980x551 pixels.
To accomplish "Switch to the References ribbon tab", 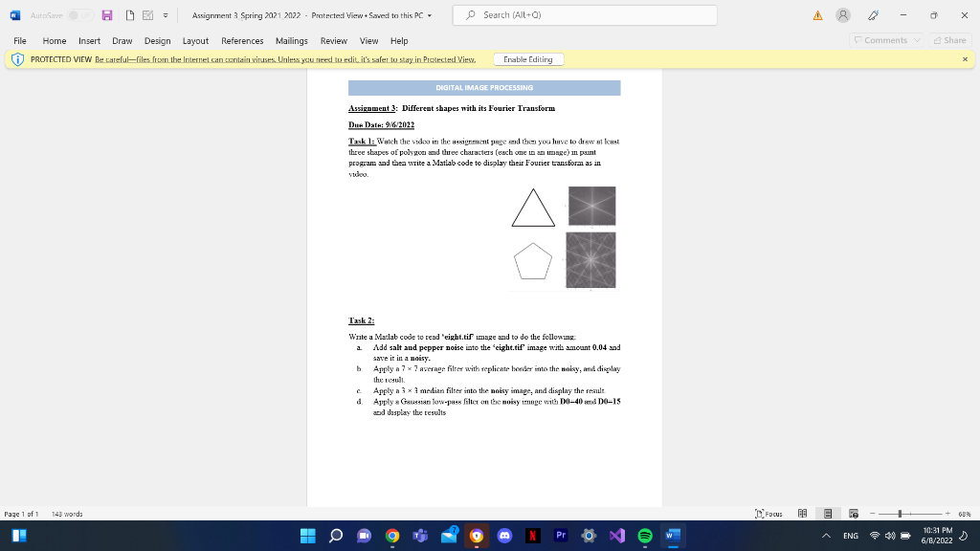I will coord(241,41).
